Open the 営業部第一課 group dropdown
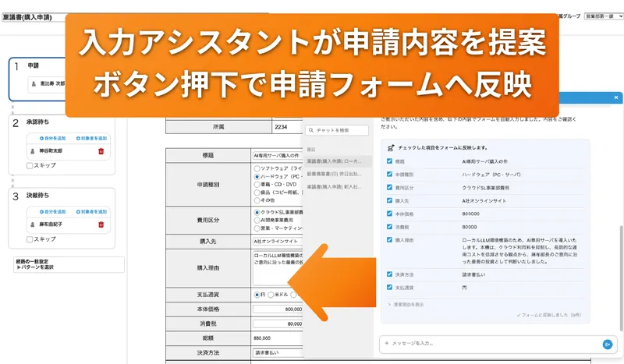The height and width of the screenshot is (364, 624). [x=603, y=16]
